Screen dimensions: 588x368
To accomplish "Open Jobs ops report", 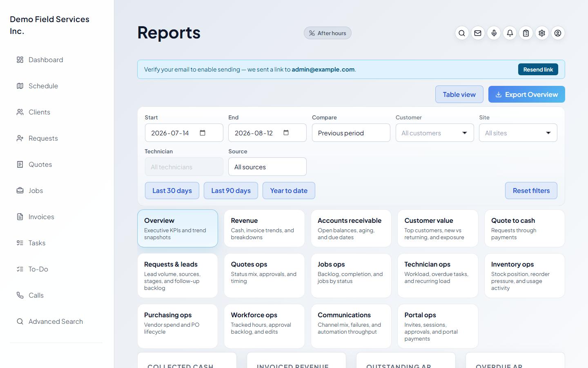I will (x=351, y=276).
